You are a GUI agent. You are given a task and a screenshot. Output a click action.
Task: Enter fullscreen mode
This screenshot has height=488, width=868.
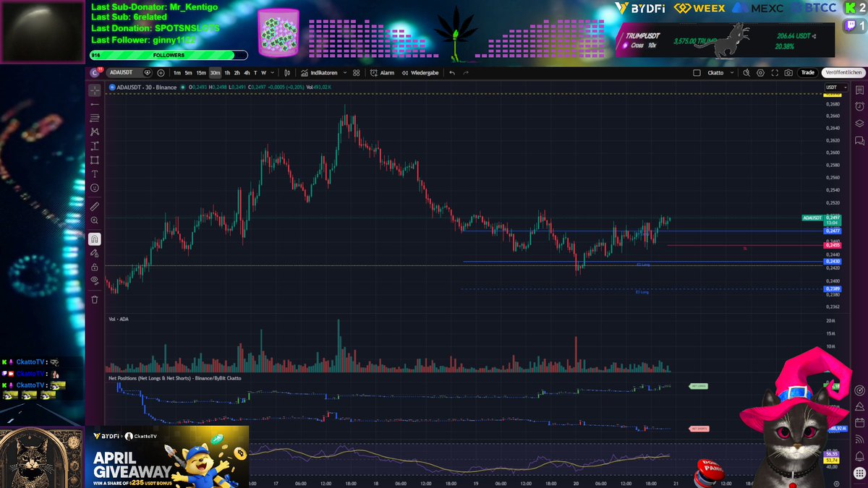click(x=775, y=72)
